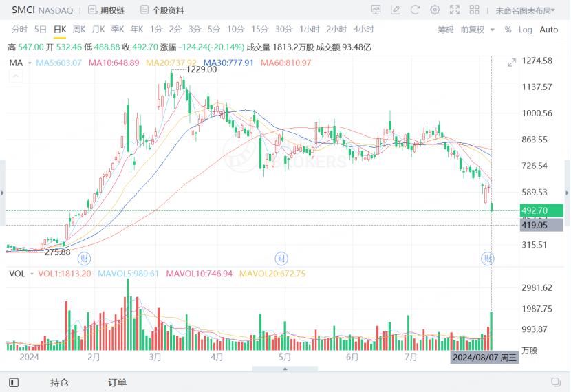
Task: Expand the left side panel arrow
Action: point(3,193)
